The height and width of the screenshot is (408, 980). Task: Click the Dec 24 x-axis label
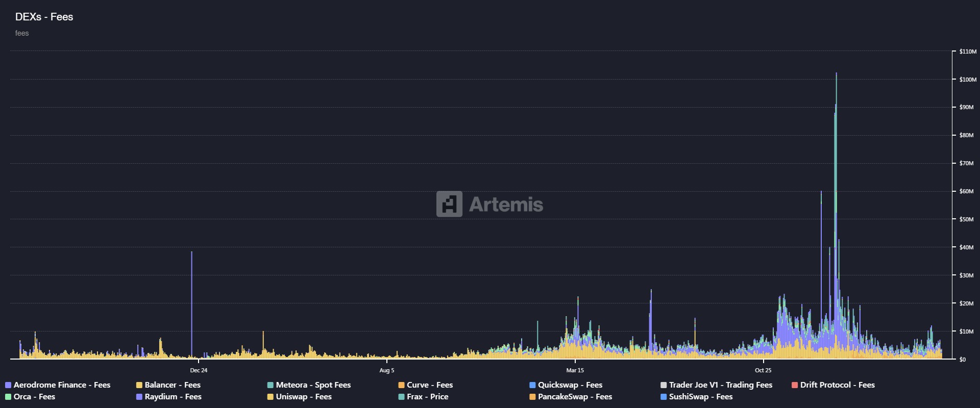coord(199,370)
